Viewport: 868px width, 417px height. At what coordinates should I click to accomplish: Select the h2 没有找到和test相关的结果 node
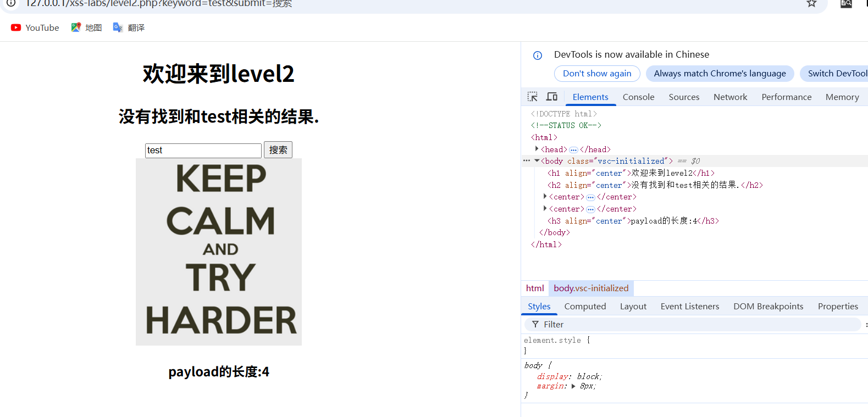655,185
